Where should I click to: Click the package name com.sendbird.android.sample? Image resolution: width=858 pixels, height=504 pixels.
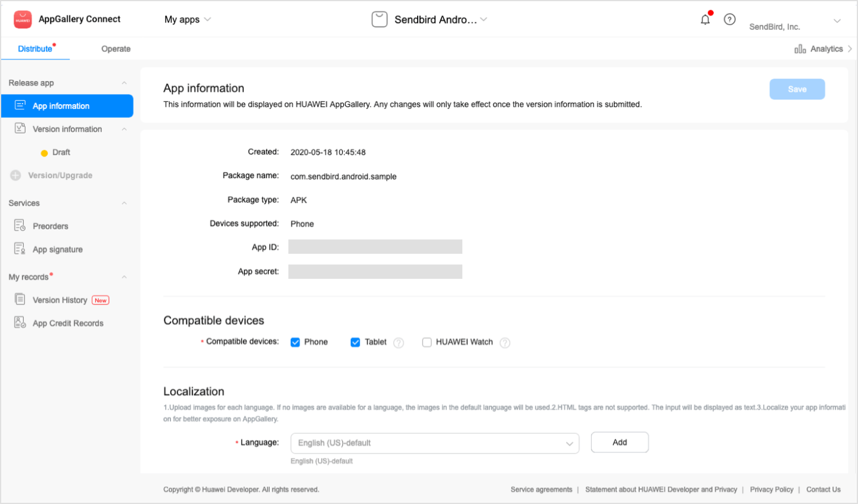tap(343, 176)
